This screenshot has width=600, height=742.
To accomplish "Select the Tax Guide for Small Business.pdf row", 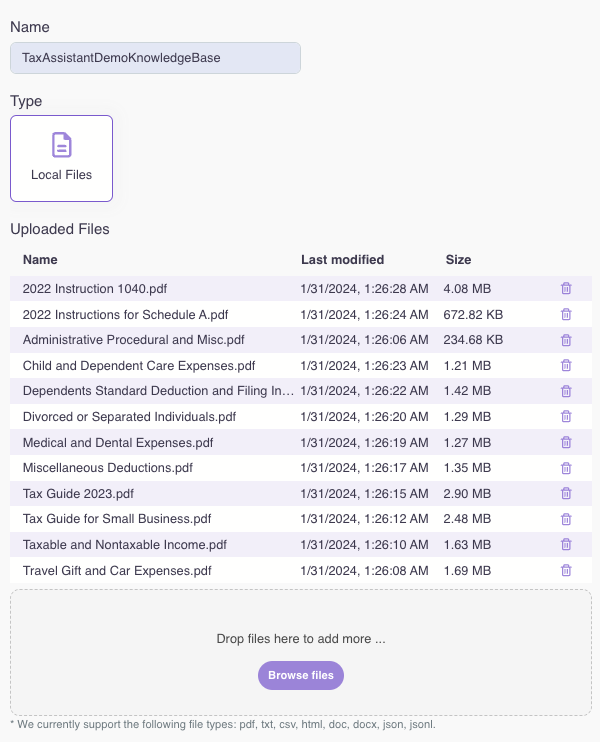I will tap(117, 519).
